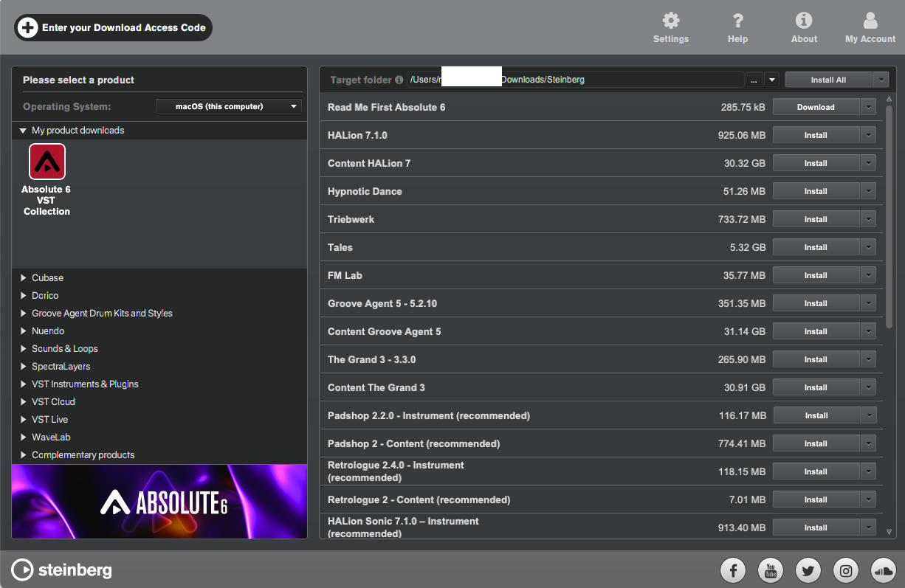Image resolution: width=905 pixels, height=588 pixels.
Task: Select the Hypnotic Dance row title
Action: [x=365, y=191]
